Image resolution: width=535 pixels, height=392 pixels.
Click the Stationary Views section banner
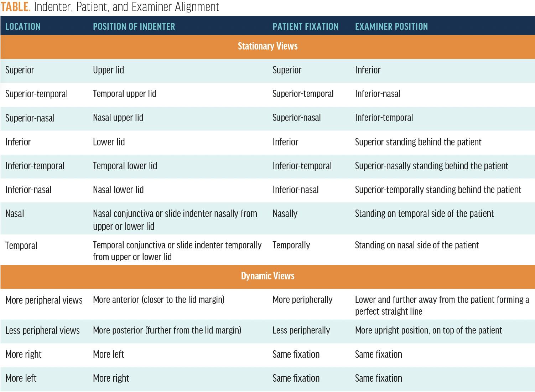(267, 46)
